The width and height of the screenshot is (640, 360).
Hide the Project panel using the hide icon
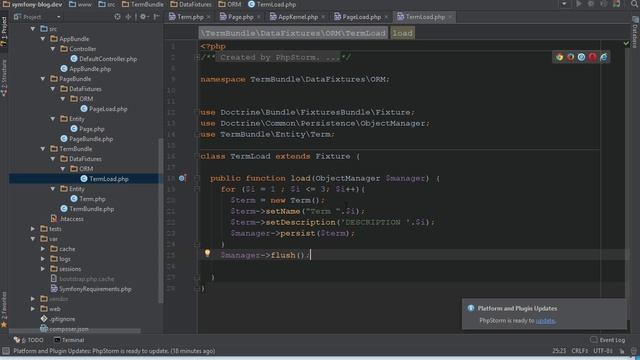click(x=156, y=17)
